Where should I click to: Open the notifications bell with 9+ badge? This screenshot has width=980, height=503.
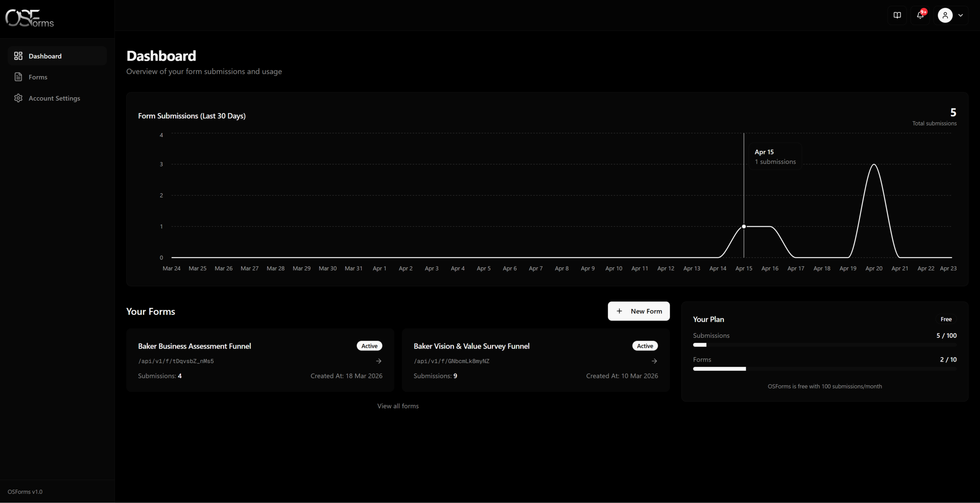tap(920, 15)
